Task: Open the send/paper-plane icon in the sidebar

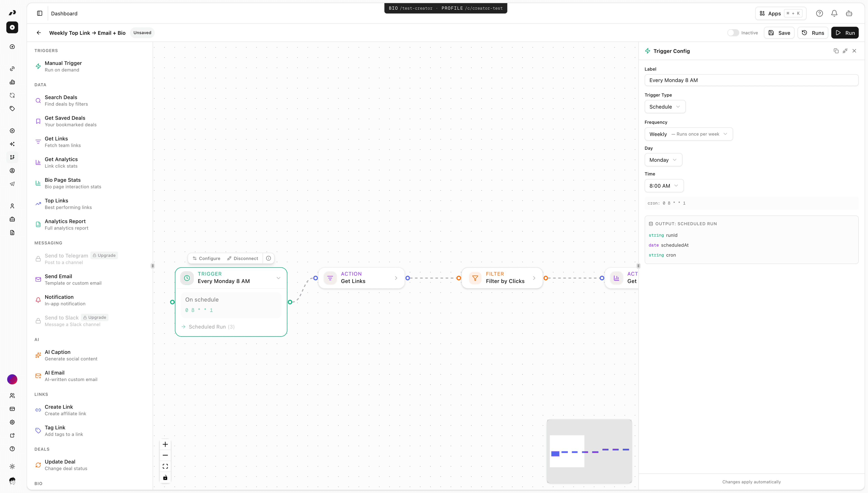Action: (x=12, y=184)
